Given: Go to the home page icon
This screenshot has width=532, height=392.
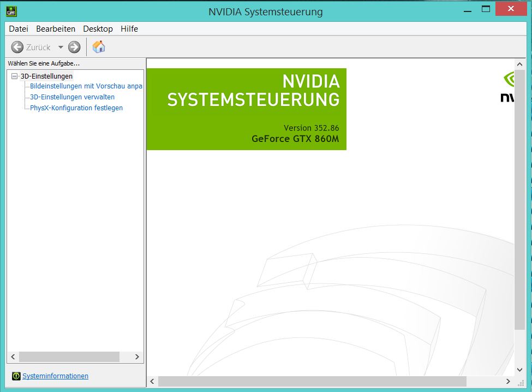Looking at the screenshot, I should [99, 47].
